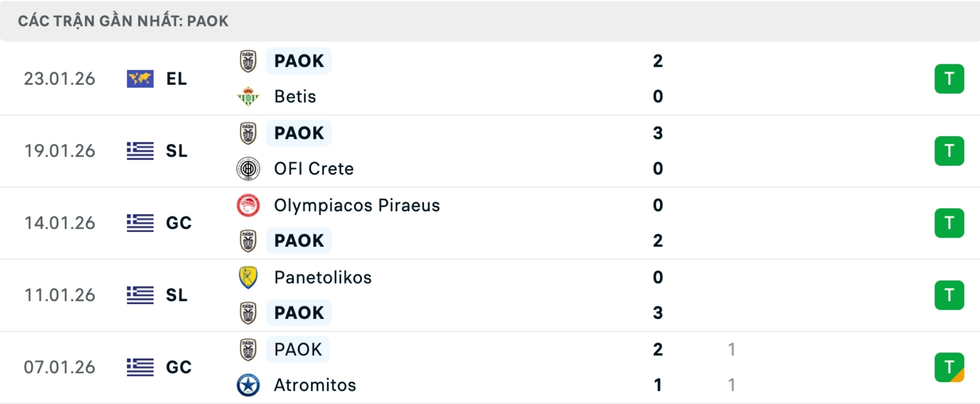
Task: Toggle the result badge of the OFI Crete game
Action: [949, 151]
